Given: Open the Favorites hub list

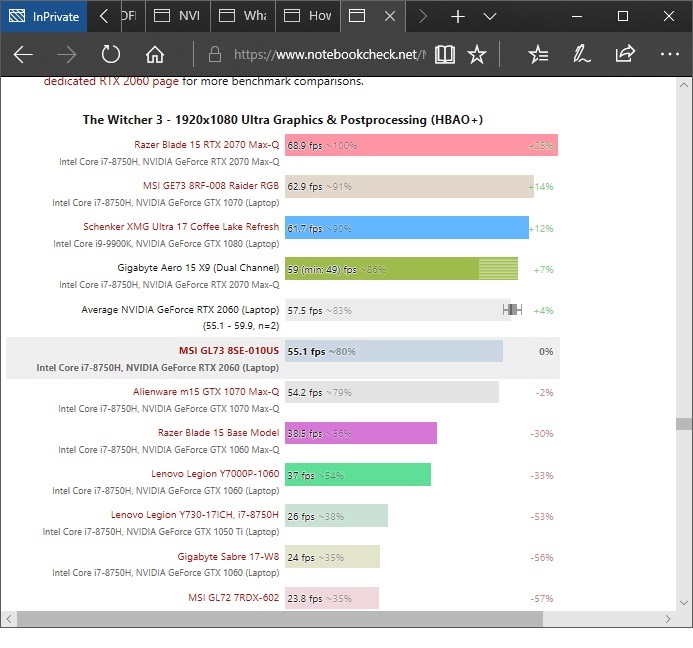Looking at the screenshot, I should coord(538,54).
